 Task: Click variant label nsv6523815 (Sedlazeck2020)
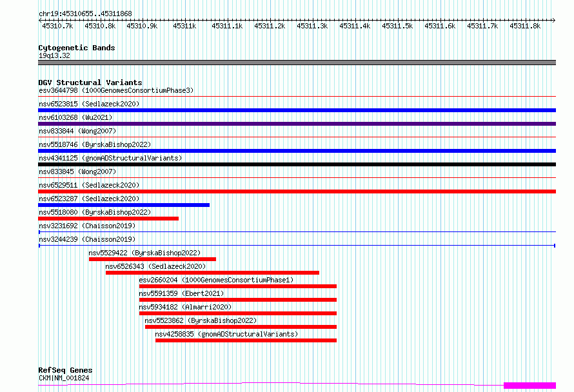[89, 104]
